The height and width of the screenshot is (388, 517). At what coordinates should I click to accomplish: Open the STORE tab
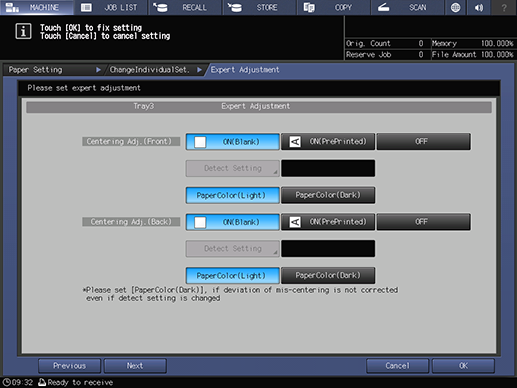click(259, 7)
